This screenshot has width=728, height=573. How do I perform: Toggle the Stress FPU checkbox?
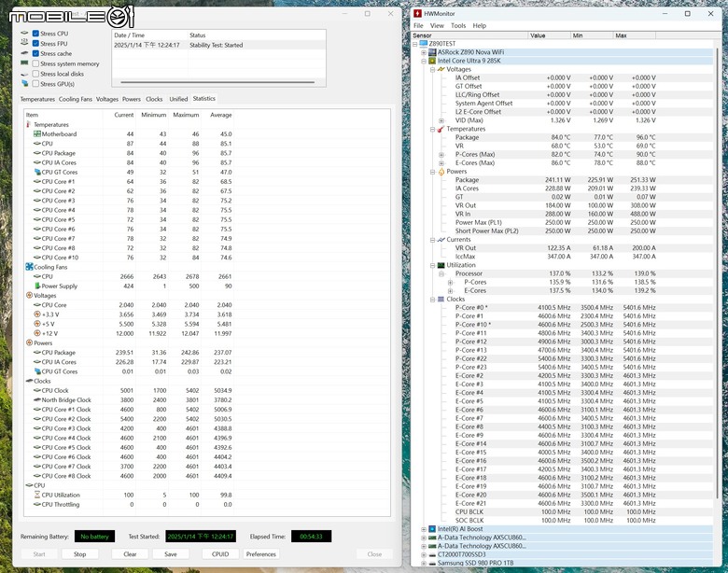[35, 44]
